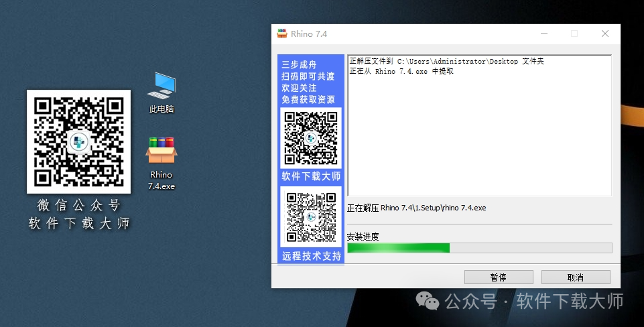The width and height of the screenshot is (644, 327).
Task: Click the log line 正在从 Rhino 7.4.exe 中提取
Action: click(x=401, y=71)
